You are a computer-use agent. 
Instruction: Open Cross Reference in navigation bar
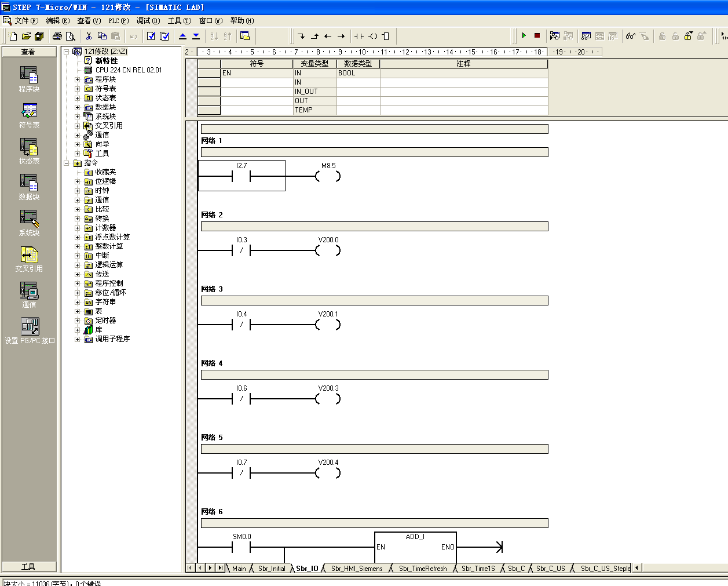coord(29,259)
